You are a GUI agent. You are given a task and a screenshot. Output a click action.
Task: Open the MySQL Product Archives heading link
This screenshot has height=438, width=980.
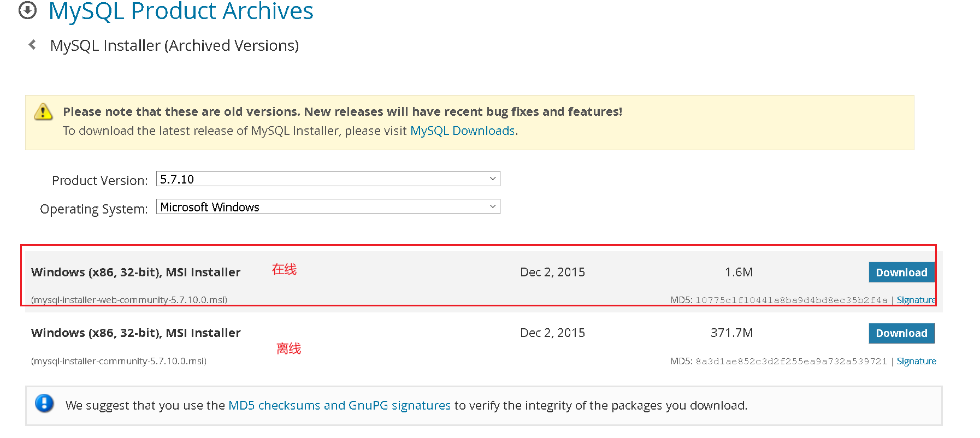click(181, 11)
